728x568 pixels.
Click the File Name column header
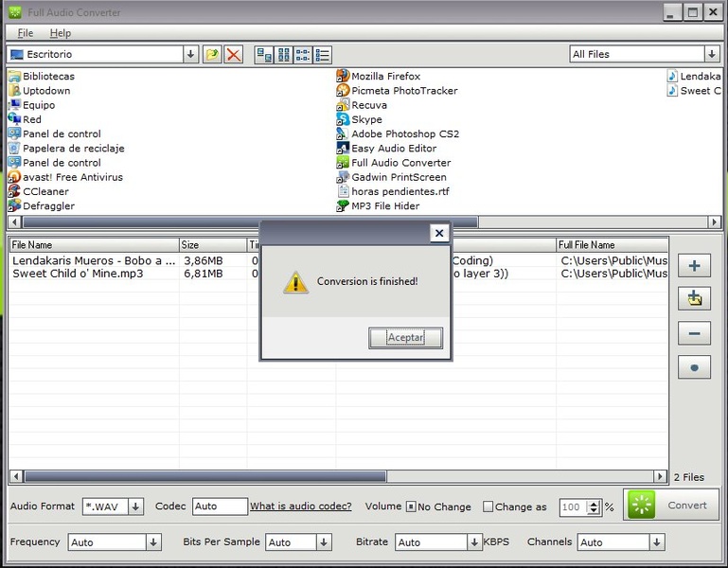click(95, 245)
